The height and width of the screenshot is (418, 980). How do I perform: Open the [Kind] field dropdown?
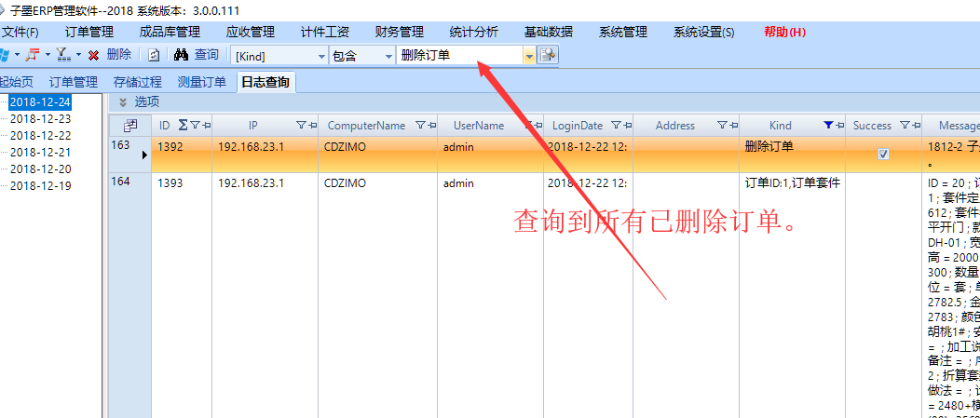pos(321,56)
